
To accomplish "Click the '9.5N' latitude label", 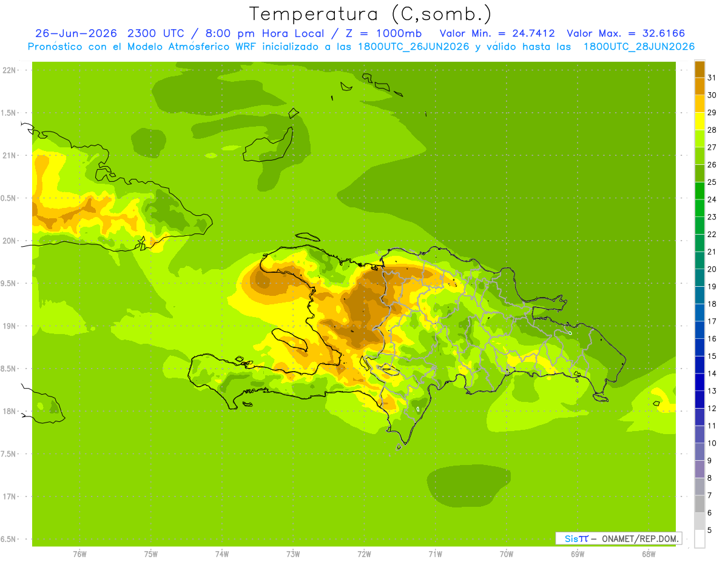I will click(9, 283).
